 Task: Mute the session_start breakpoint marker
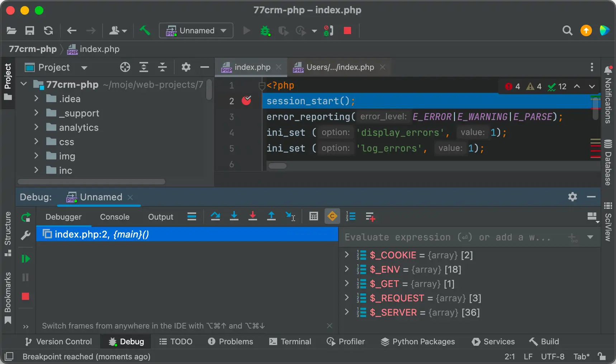(246, 101)
